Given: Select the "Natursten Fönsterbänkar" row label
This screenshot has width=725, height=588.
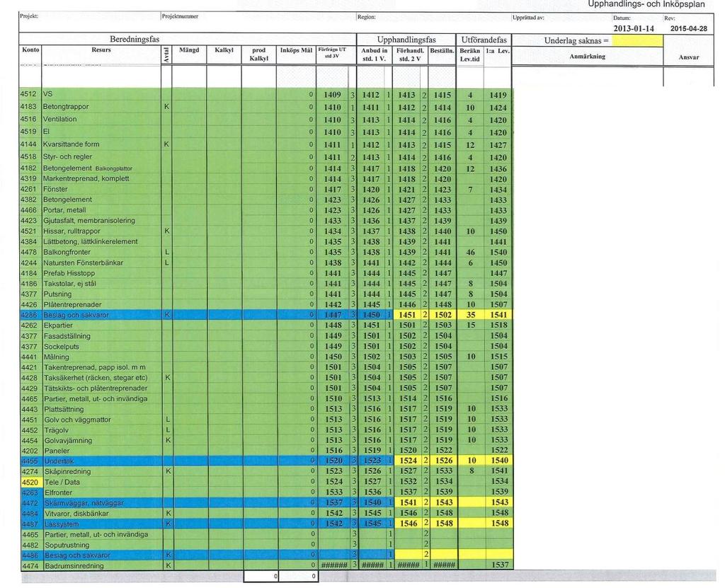Looking at the screenshot, I should click(84, 263).
